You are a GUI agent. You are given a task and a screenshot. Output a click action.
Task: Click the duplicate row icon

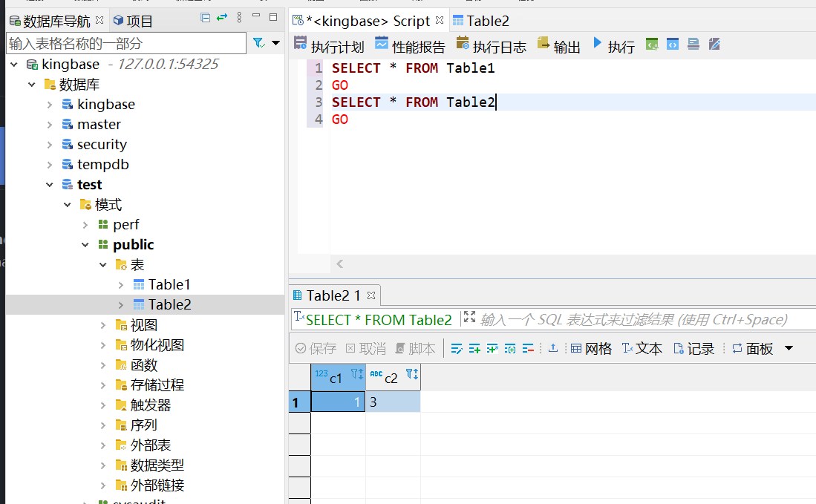coord(492,348)
